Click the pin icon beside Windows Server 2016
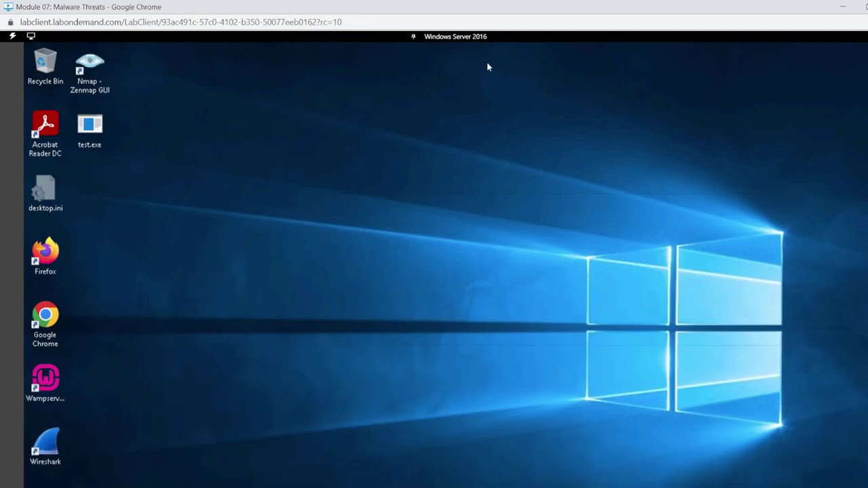 (x=413, y=37)
